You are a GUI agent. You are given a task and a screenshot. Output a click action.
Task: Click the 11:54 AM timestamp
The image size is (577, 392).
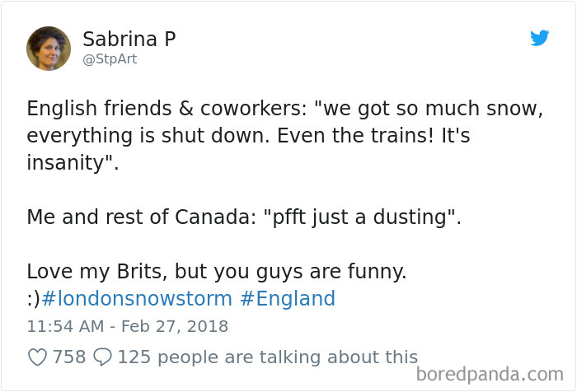tap(65, 327)
